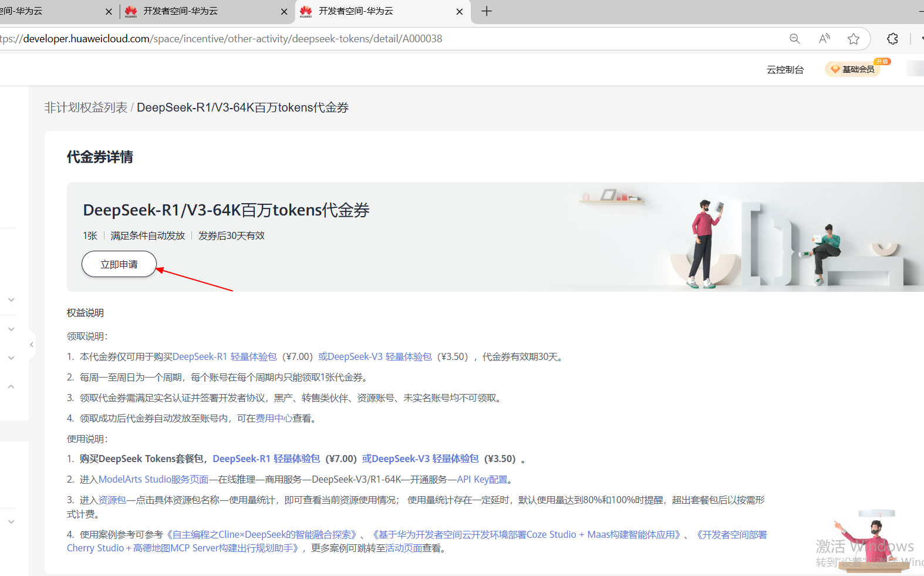The image size is (924, 576).
Task: Collapse the upward chevron sidebar section
Action: tap(11, 386)
